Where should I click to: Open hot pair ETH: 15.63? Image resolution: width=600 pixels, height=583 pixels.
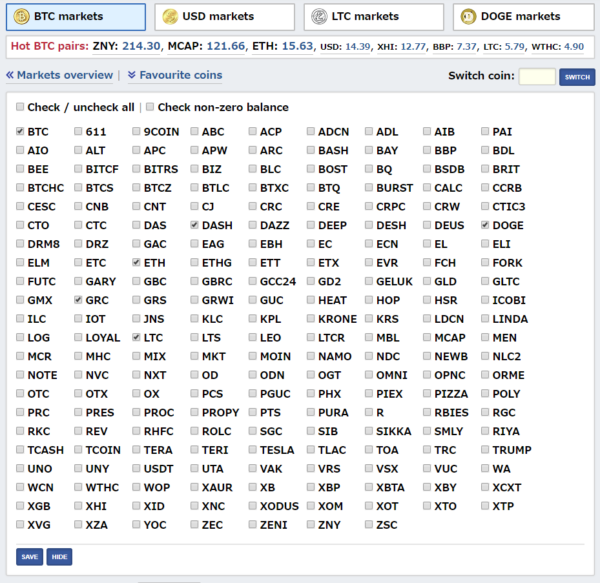(x=283, y=46)
